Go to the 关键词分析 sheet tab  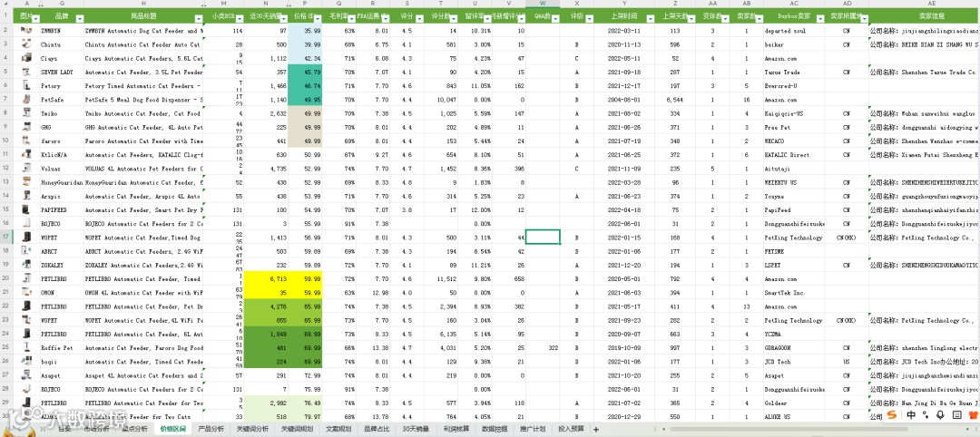pos(252,429)
